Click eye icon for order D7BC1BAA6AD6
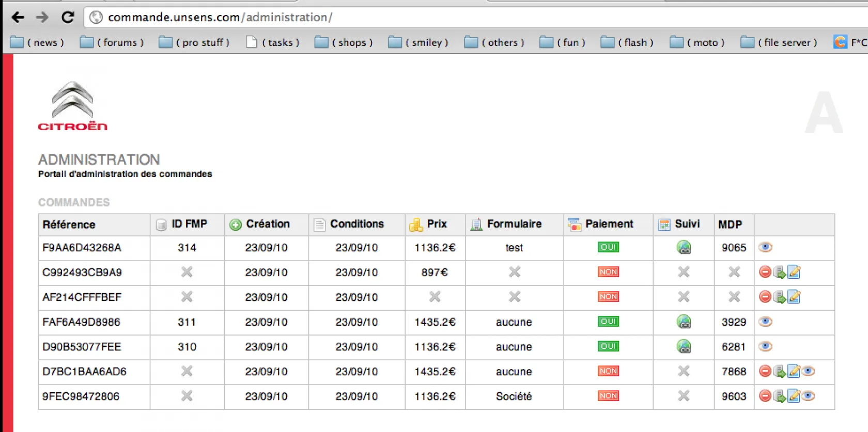This screenshot has height=432, width=868. click(x=809, y=371)
